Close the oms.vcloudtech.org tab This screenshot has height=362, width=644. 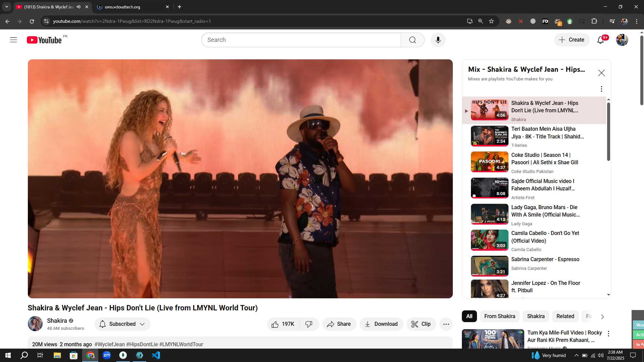[167, 7]
